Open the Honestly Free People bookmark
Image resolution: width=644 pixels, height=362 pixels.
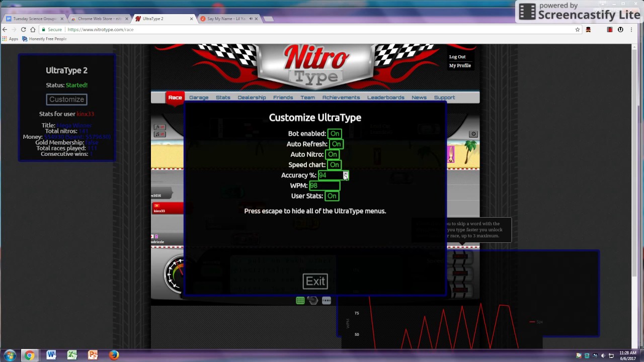coord(44,39)
